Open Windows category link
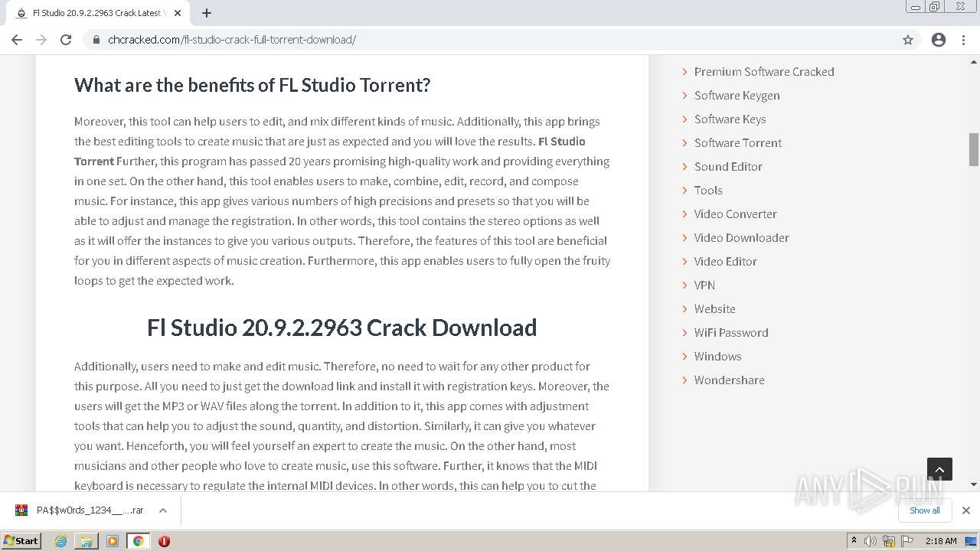 tap(717, 357)
